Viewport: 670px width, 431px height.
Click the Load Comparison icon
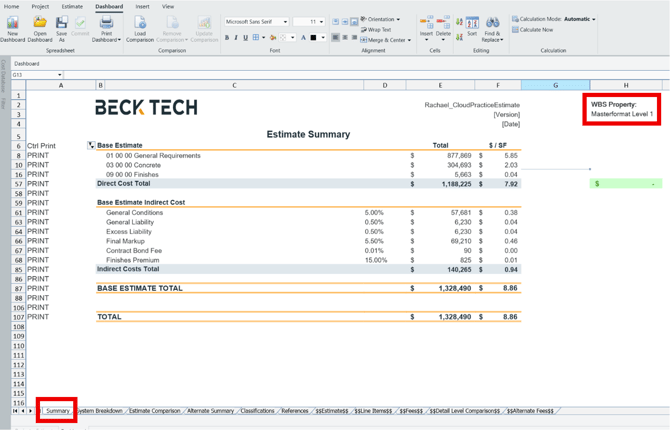[140, 23]
